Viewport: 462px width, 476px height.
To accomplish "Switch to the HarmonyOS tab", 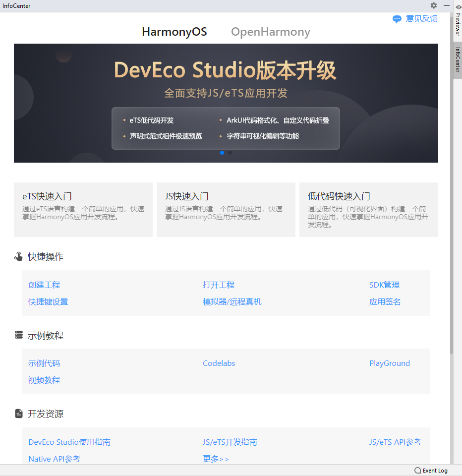I will (x=174, y=32).
